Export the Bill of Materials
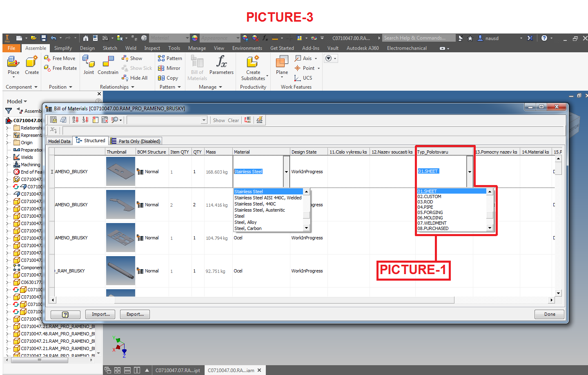Screen dimensions: 588x375 [x=135, y=314]
